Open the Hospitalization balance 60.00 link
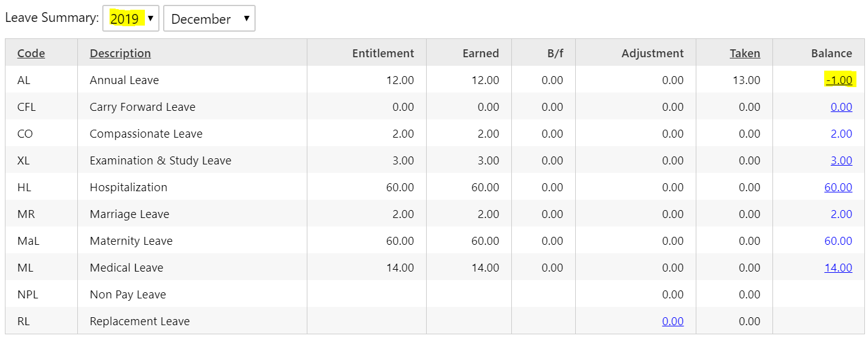Screen dimensions: 868x341 click(x=838, y=187)
